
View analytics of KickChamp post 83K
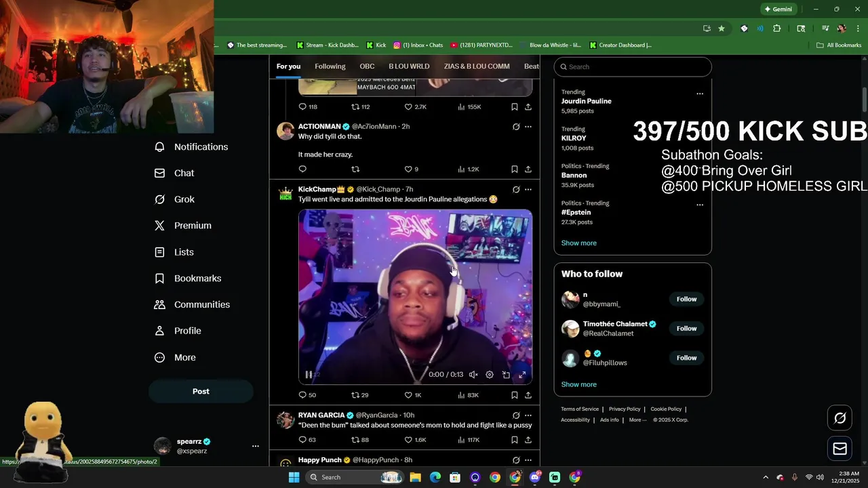468,395
